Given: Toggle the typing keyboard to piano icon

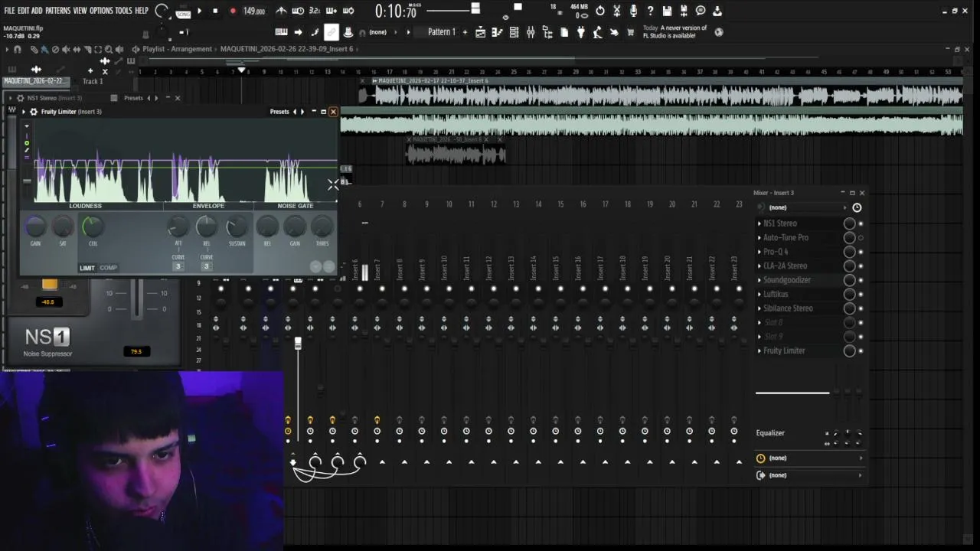Looking at the screenshot, I should (281, 32).
